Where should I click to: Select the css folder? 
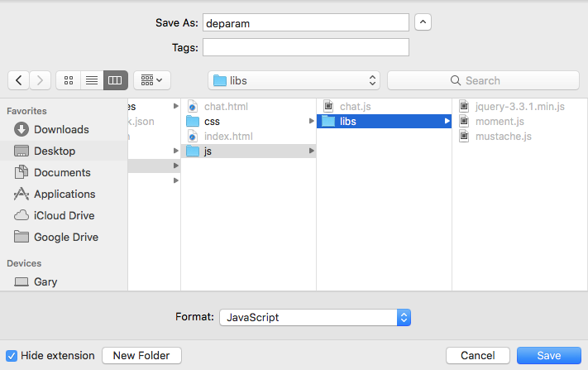[x=212, y=121]
